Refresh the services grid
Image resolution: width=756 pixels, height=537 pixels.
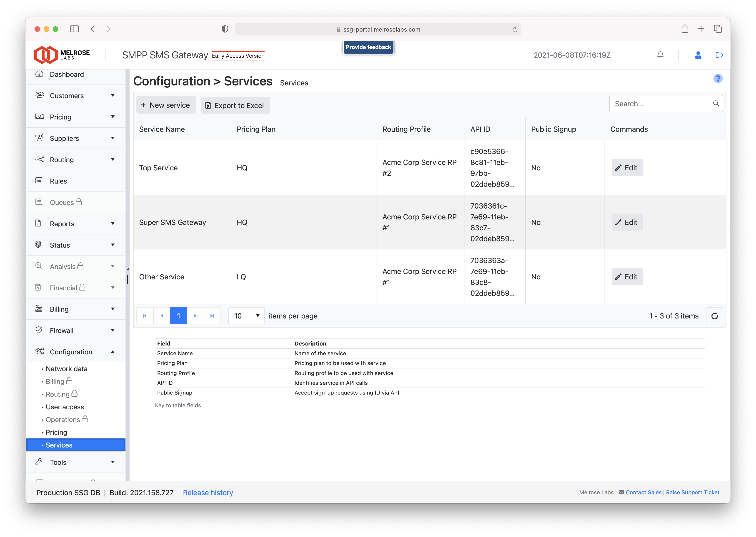(x=714, y=316)
